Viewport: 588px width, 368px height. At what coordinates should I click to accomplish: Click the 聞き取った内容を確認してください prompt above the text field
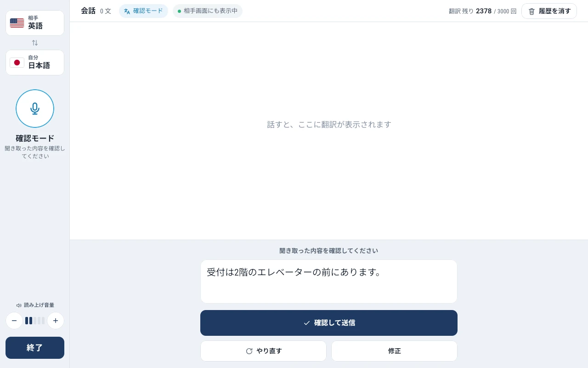coord(329,251)
